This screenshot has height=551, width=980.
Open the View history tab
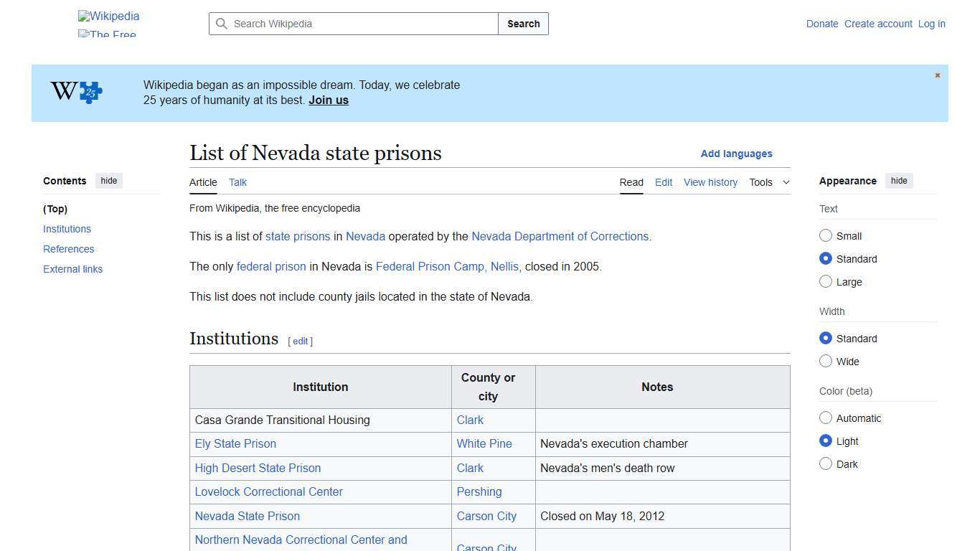710,182
